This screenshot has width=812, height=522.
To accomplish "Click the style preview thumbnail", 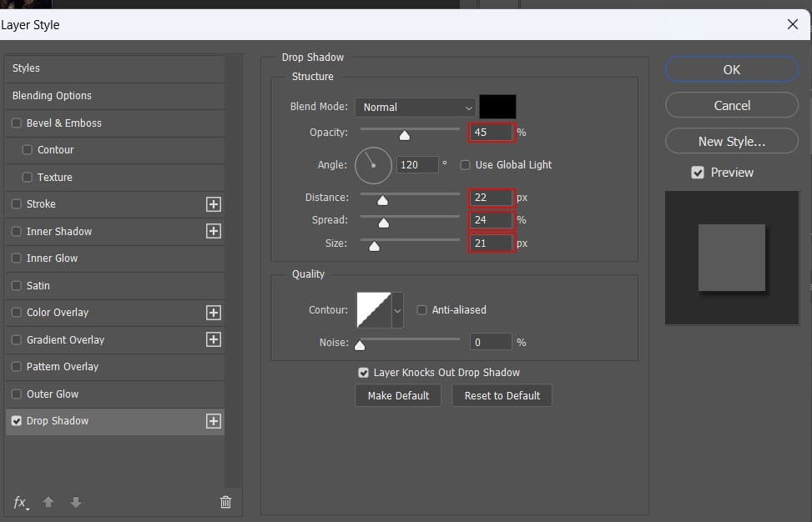I will [732, 258].
